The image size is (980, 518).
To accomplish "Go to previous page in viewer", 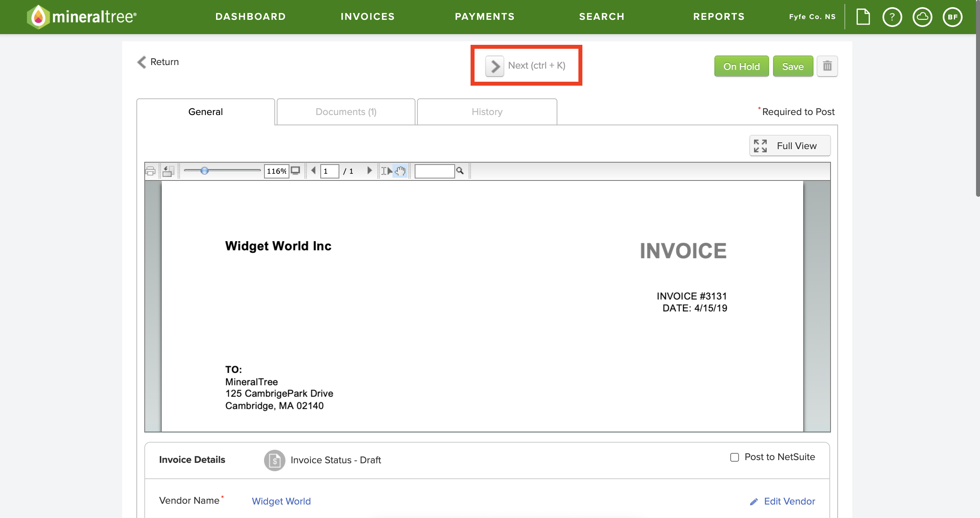I will [314, 171].
